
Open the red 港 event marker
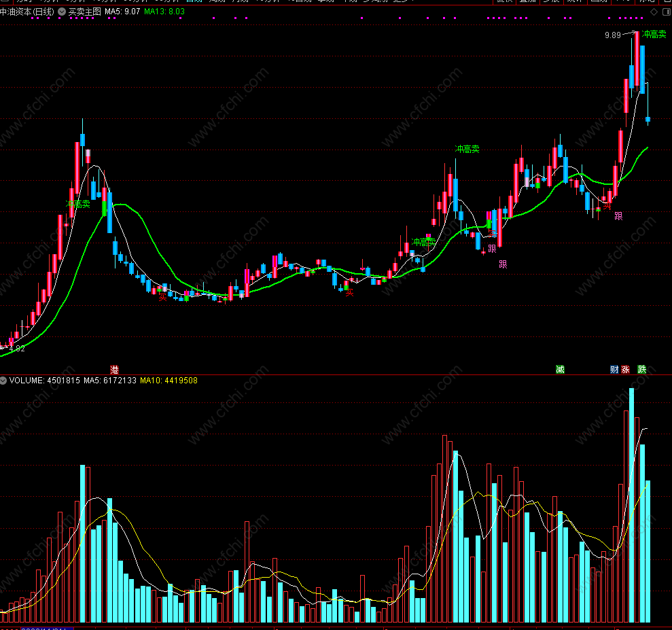pyautogui.click(x=114, y=370)
